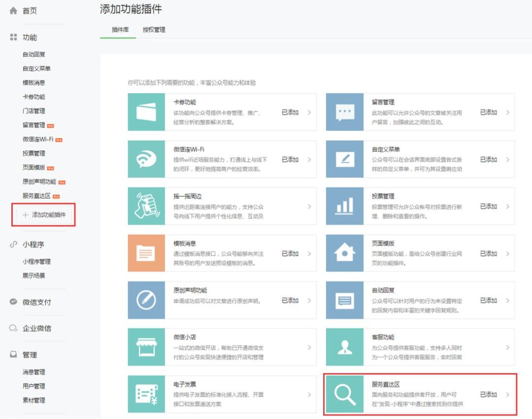Click the 微信连Wi-Fi plugin icon

[x=146, y=159]
